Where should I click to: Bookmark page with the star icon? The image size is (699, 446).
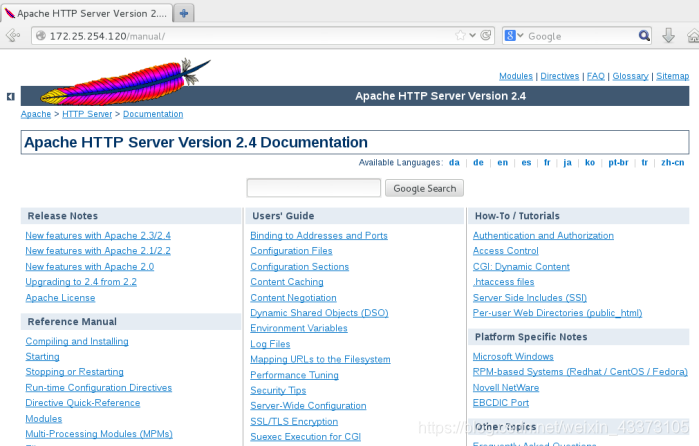click(460, 35)
